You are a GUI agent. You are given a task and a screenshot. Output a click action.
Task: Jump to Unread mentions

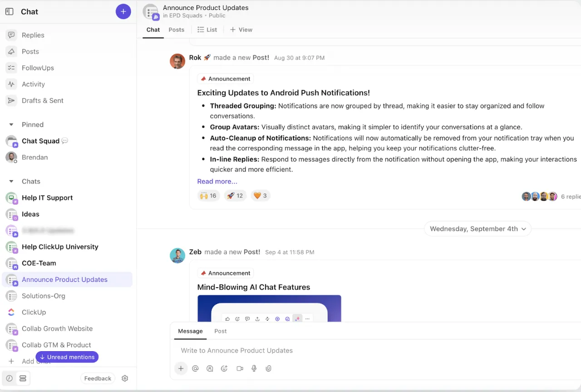coord(67,357)
